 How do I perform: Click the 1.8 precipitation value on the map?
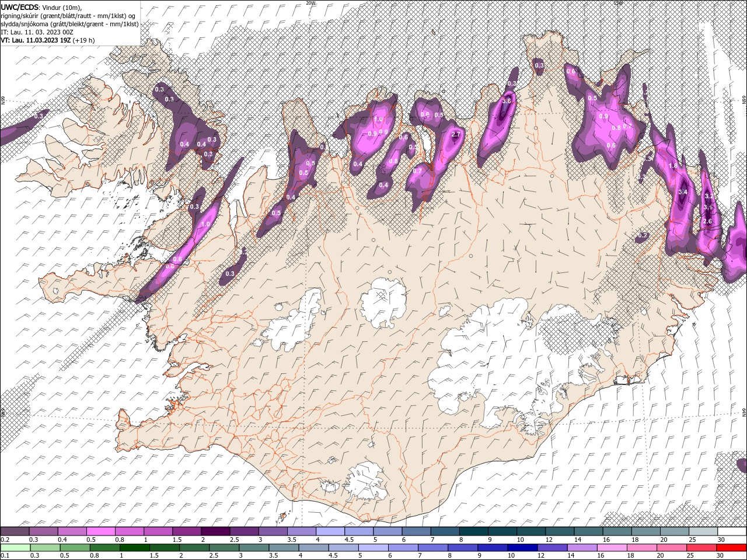coord(672,166)
